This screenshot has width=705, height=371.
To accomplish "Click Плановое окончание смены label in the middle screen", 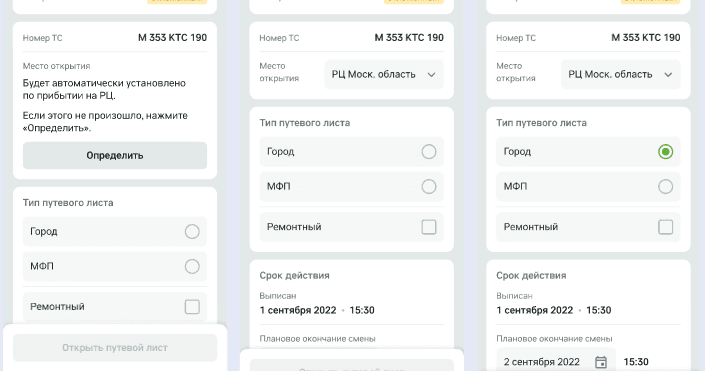I will [317, 339].
